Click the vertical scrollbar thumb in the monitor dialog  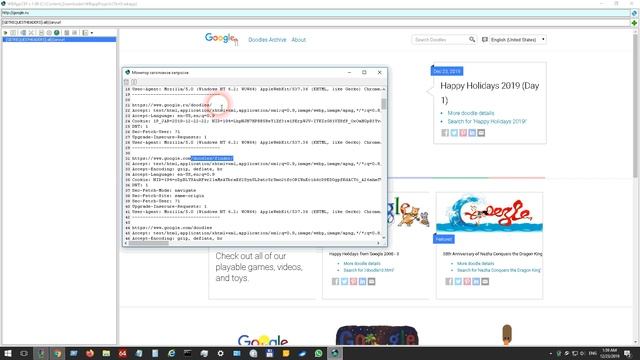pos(384,104)
